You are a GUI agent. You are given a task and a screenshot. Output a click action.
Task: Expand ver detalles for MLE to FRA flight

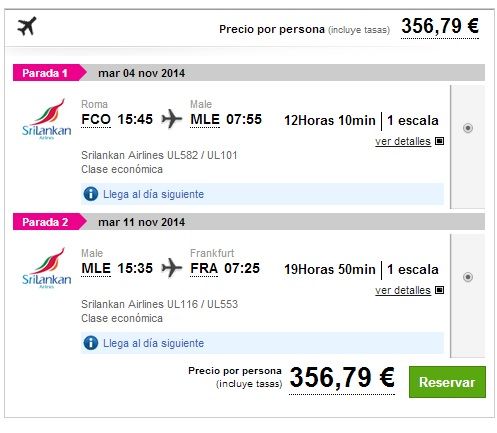403,290
